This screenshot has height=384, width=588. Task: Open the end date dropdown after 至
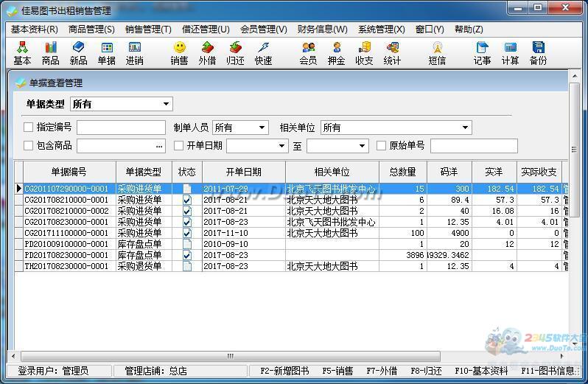362,146
